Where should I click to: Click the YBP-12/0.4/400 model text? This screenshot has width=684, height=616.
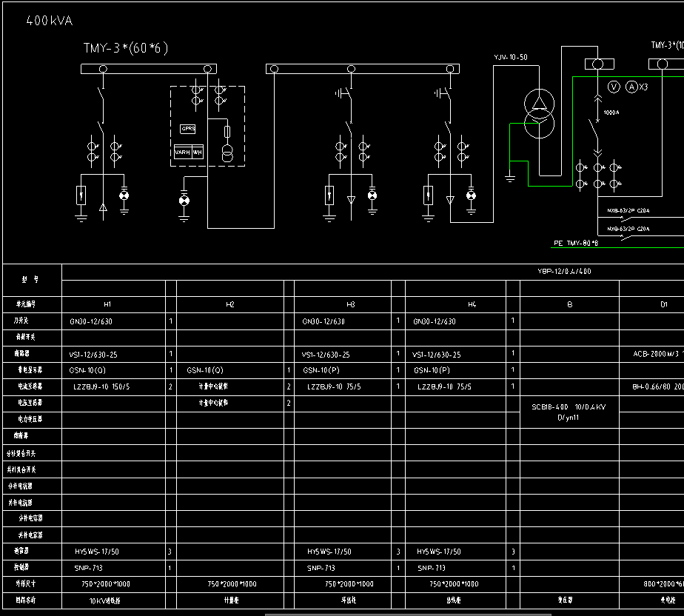click(x=564, y=272)
